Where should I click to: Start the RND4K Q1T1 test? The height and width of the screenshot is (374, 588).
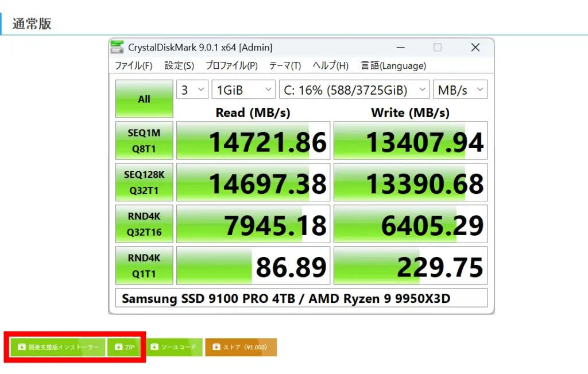coord(144,266)
